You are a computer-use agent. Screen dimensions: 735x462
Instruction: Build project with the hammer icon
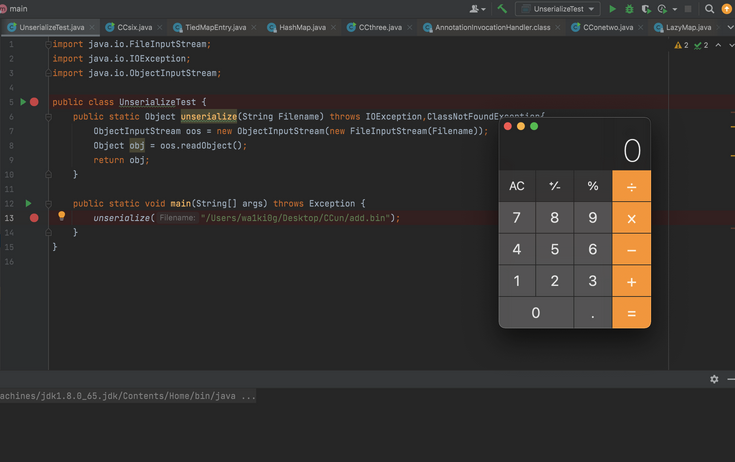(502, 8)
